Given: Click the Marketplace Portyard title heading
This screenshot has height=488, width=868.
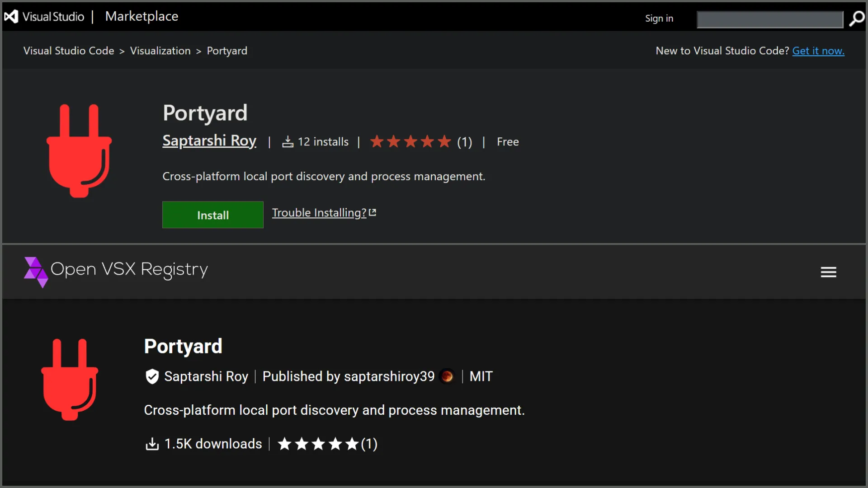Looking at the screenshot, I should [205, 113].
